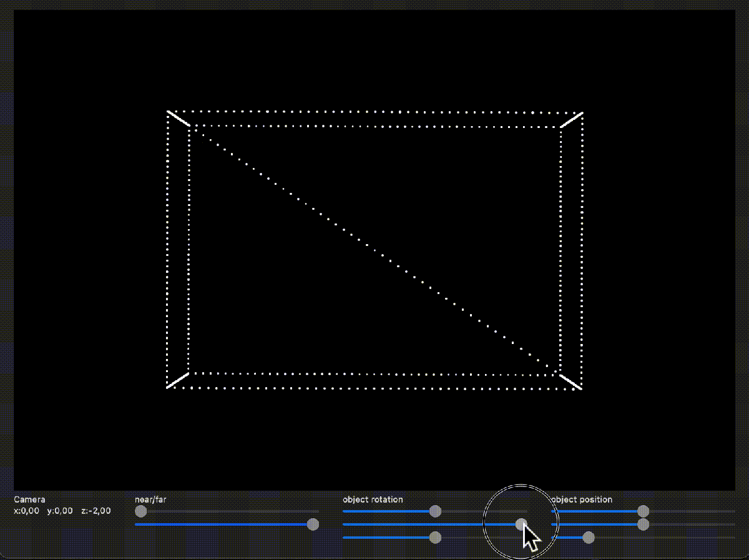Select the camera z:-2,00 value
The image size is (749, 560).
[97, 510]
